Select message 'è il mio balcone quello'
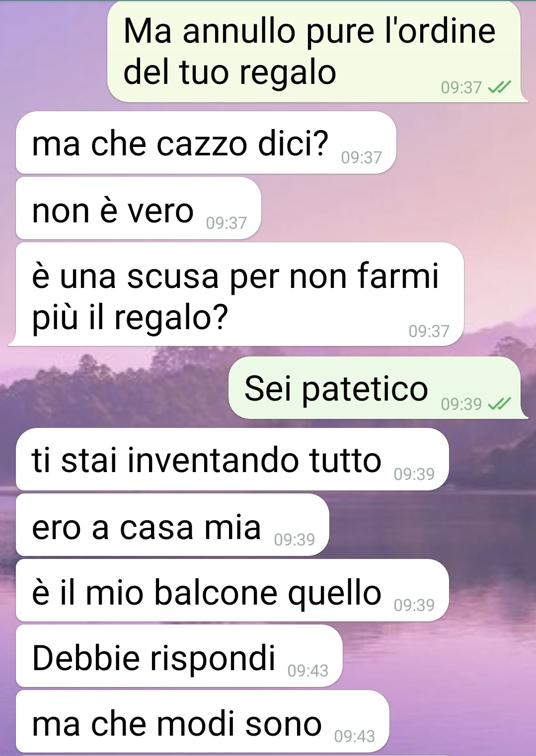Viewport: 536px width, 756px height. click(x=232, y=590)
